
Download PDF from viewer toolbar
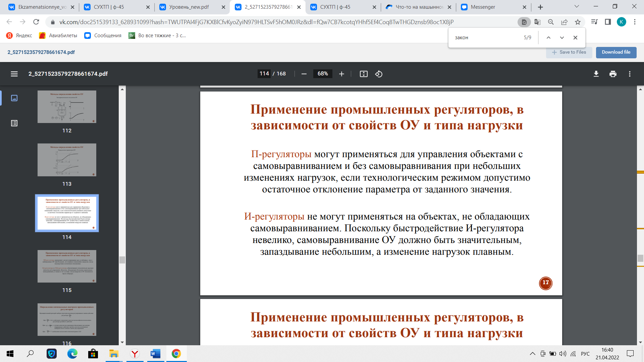(596, 74)
